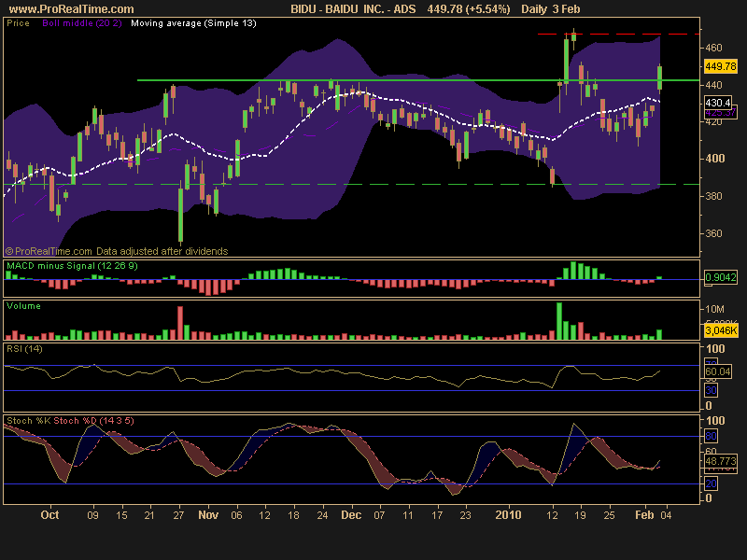
Task: Click the stochastic 20 level label
Action: point(711,483)
